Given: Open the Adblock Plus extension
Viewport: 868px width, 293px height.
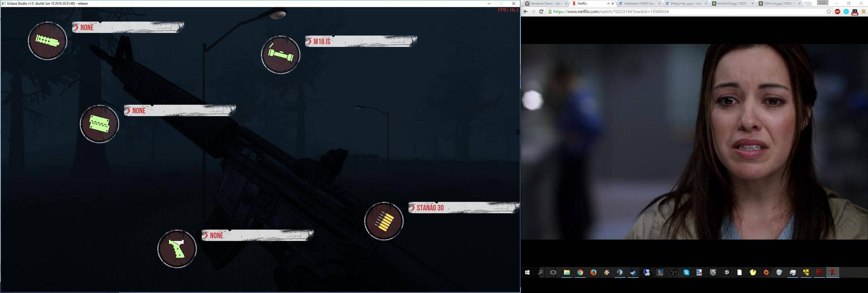Looking at the screenshot, I should [837, 11].
